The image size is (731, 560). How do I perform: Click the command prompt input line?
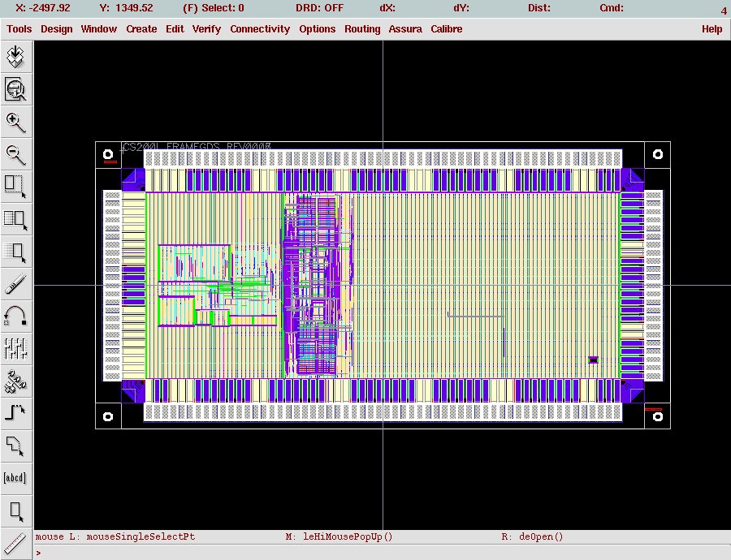point(382,553)
